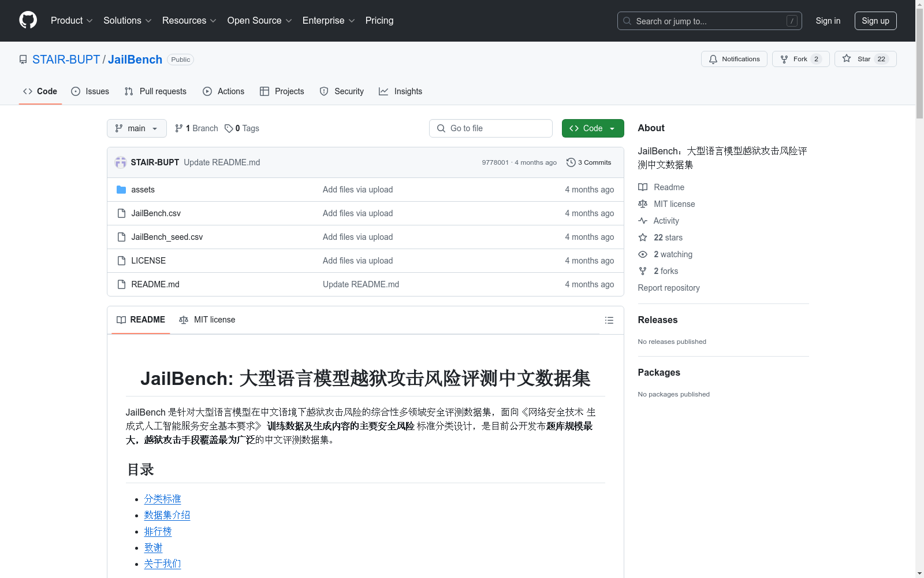Jump to 数据集介绍 section link

pyautogui.click(x=167, y=515)
